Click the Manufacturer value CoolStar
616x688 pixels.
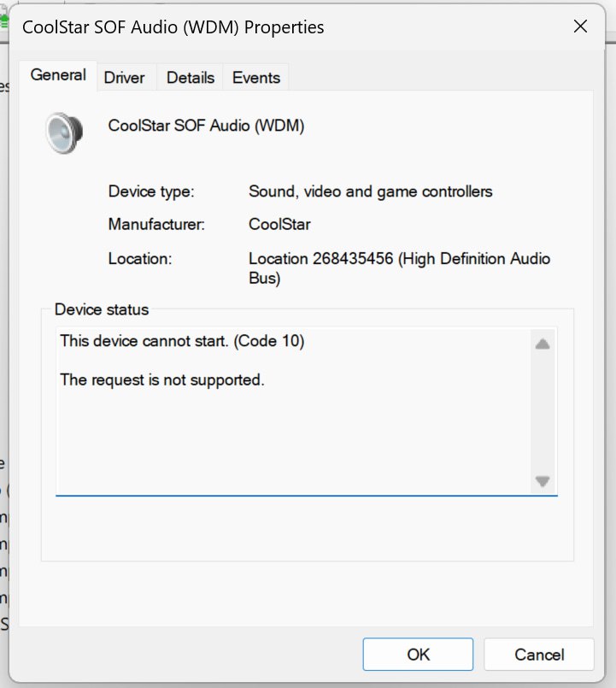pyautogui.click(x=279, y=225)
